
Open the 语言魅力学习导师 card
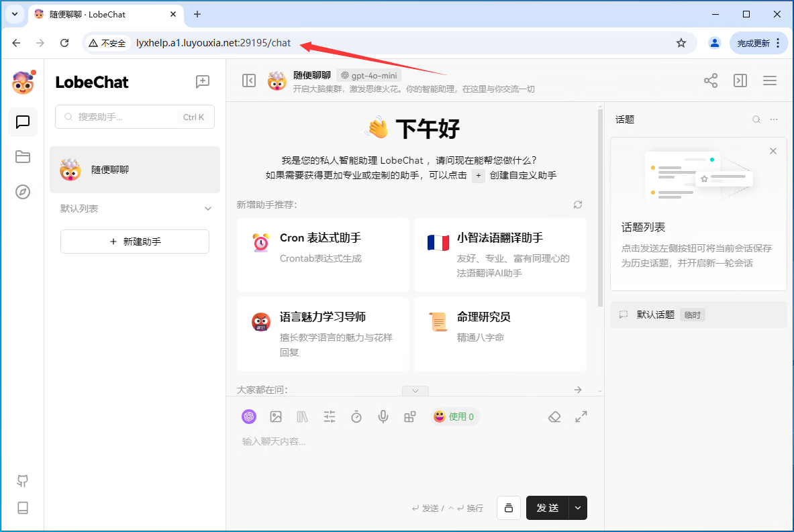(x=323, y=333)
